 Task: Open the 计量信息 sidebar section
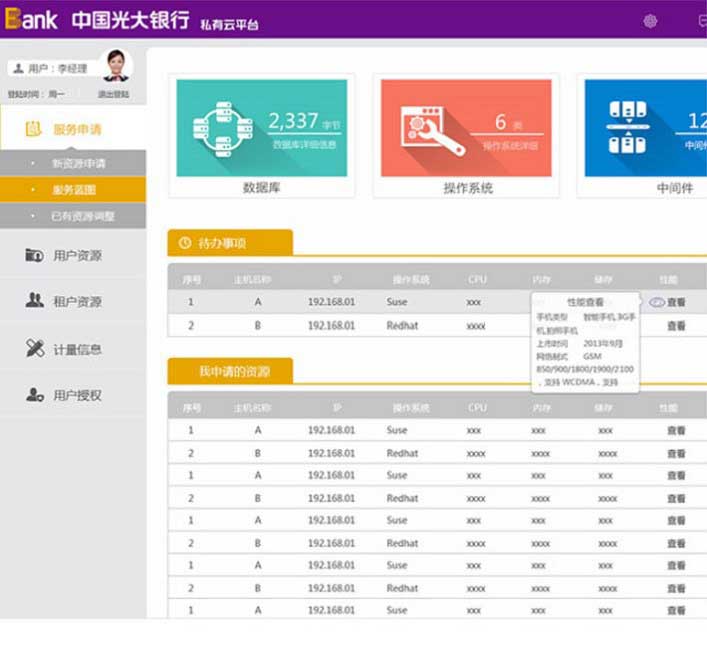(x=77, y=349)
